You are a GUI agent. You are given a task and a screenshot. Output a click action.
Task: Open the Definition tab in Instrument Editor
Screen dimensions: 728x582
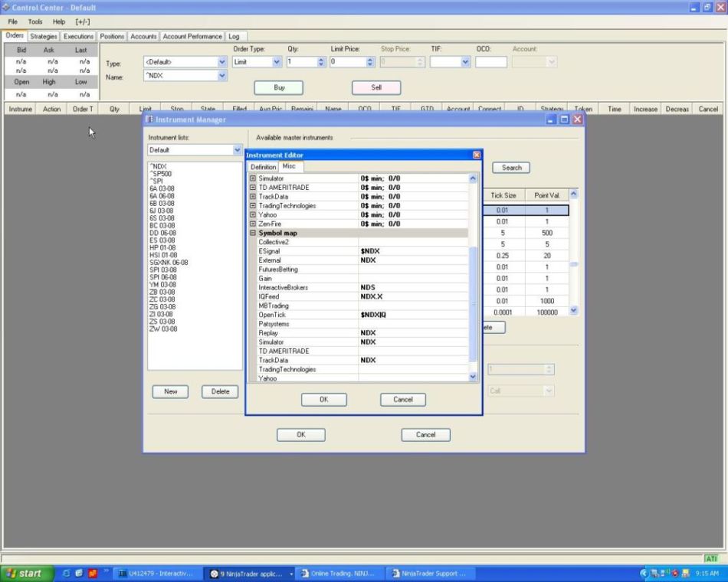pyautogui.click(x=263, y=167)
